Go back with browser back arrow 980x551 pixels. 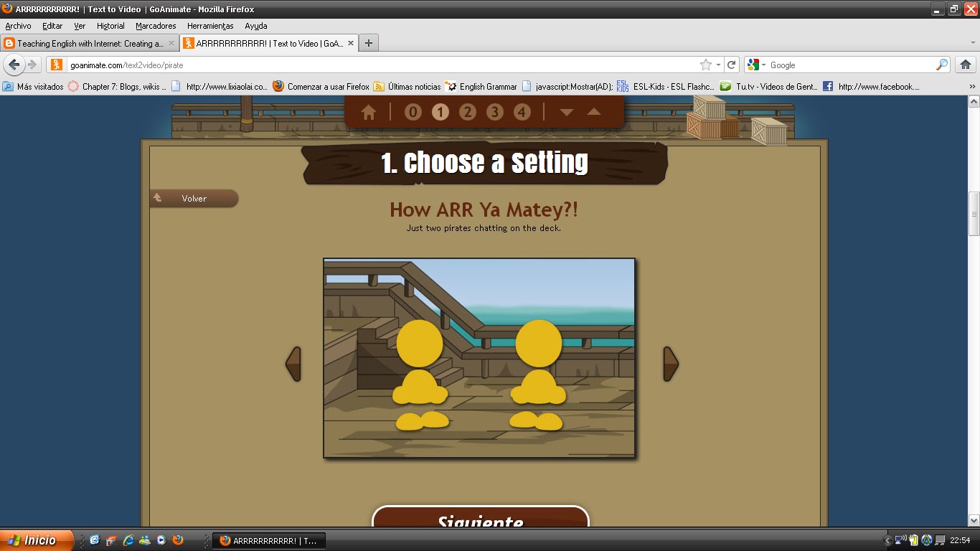click(x=14, y=65)
